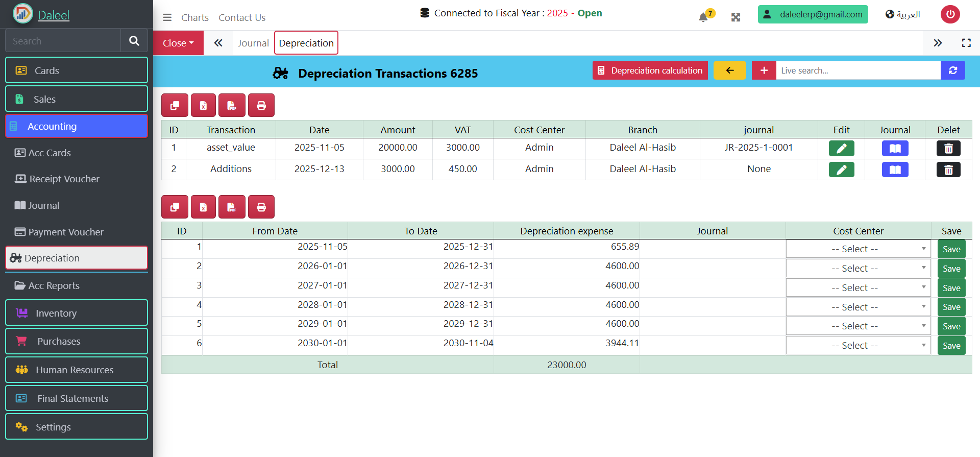Export the transactions table to PDF

coord(232,106)
